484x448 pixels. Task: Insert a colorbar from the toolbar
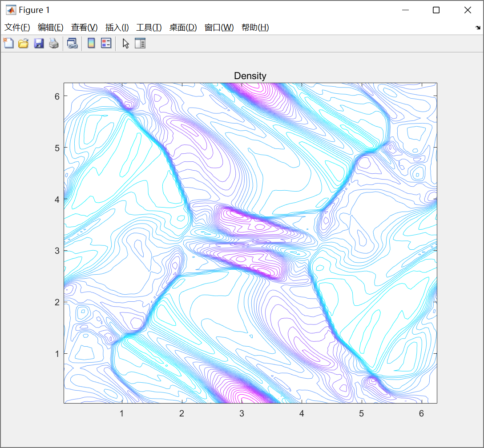[91, 43]
